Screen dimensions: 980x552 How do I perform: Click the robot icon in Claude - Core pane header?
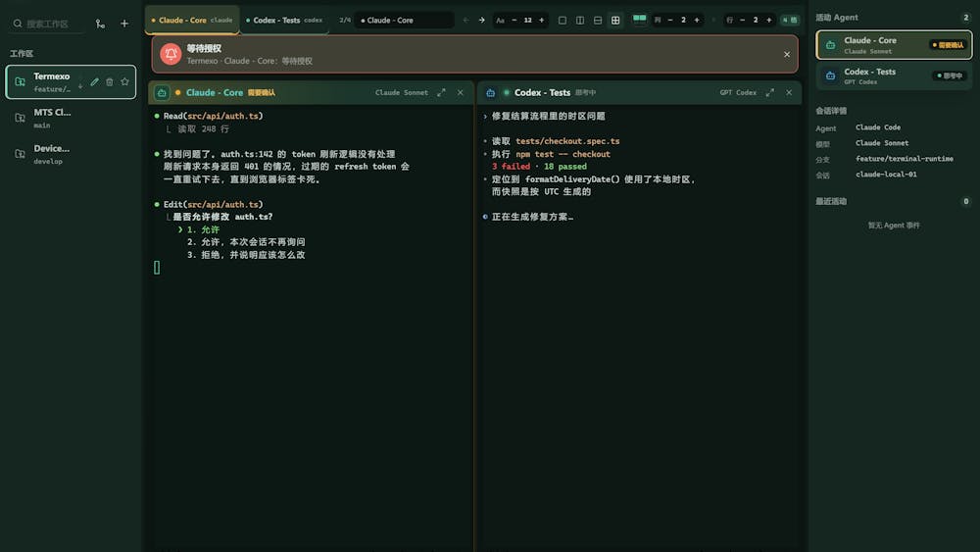[x=162, y=92]
